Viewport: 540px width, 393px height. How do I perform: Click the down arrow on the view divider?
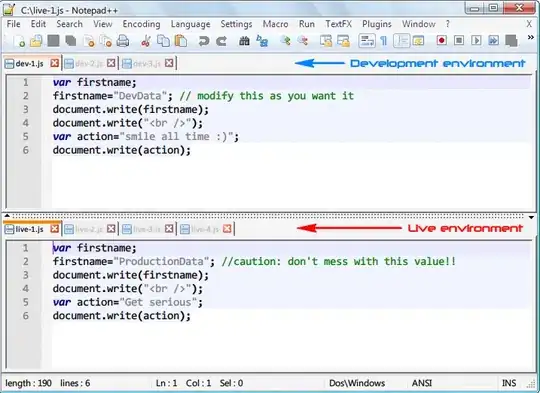tap(531, 217)
